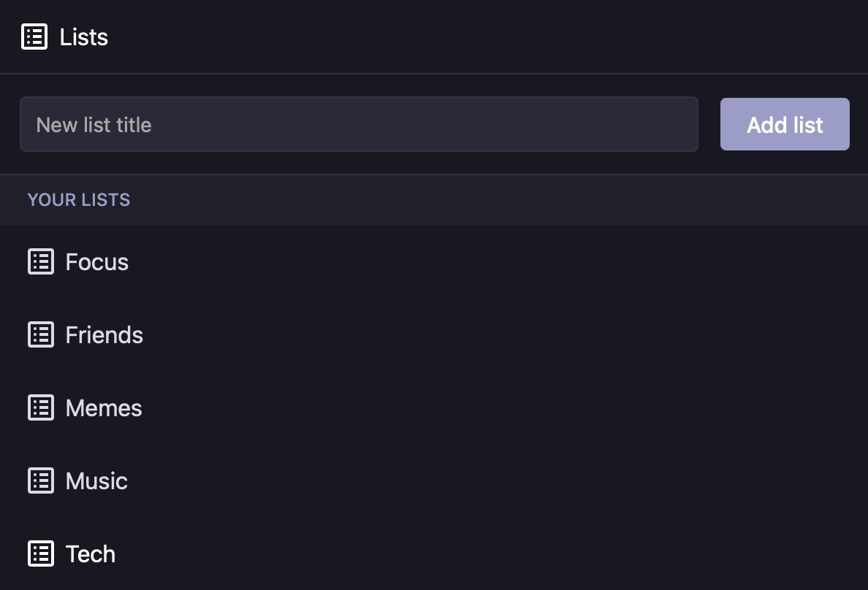Click the list icon beside Music
This screenshot has width=868, height=590.
(x=41, y=481)
